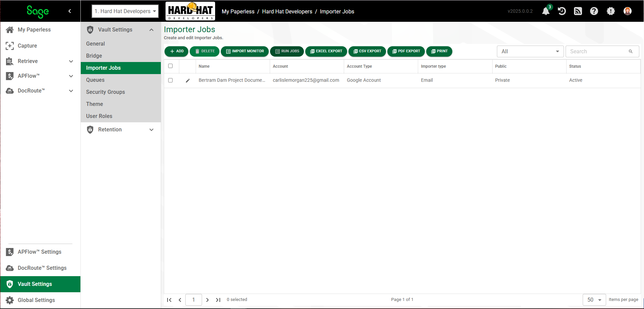Open the All filter dropdown

click(x=530, y=51)
